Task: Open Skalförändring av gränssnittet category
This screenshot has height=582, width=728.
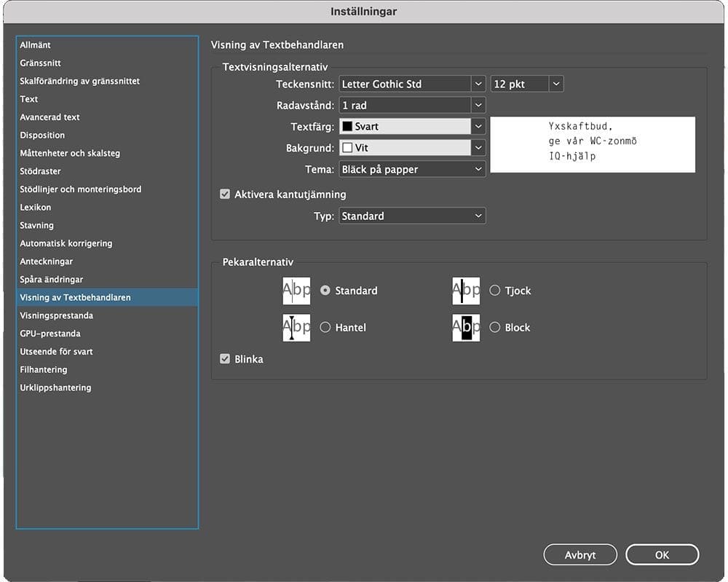Action: click(107, 82)
